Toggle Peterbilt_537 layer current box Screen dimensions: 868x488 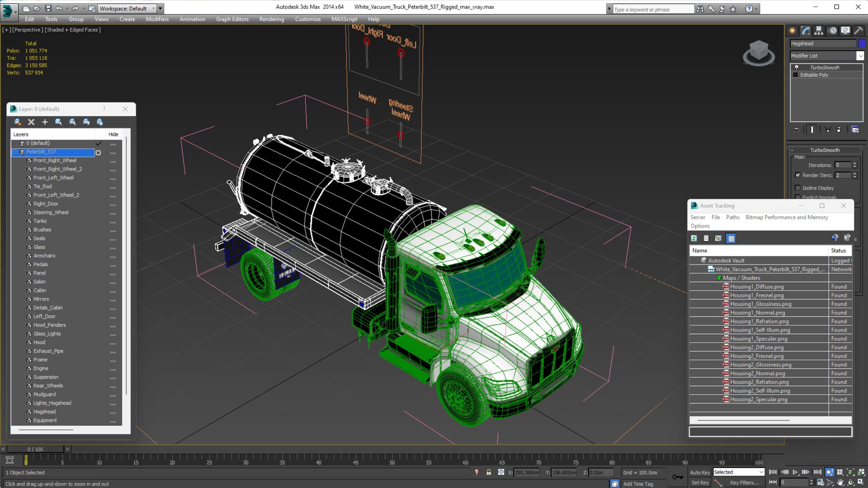[98, 152]
